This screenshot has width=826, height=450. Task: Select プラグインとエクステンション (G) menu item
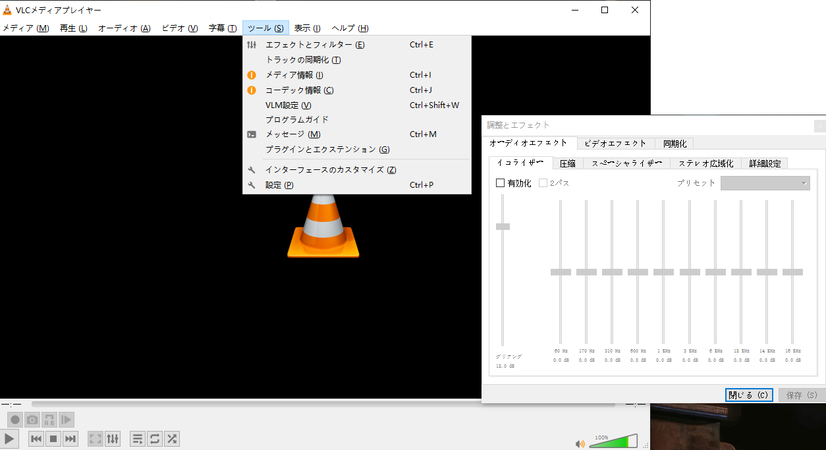357,150
